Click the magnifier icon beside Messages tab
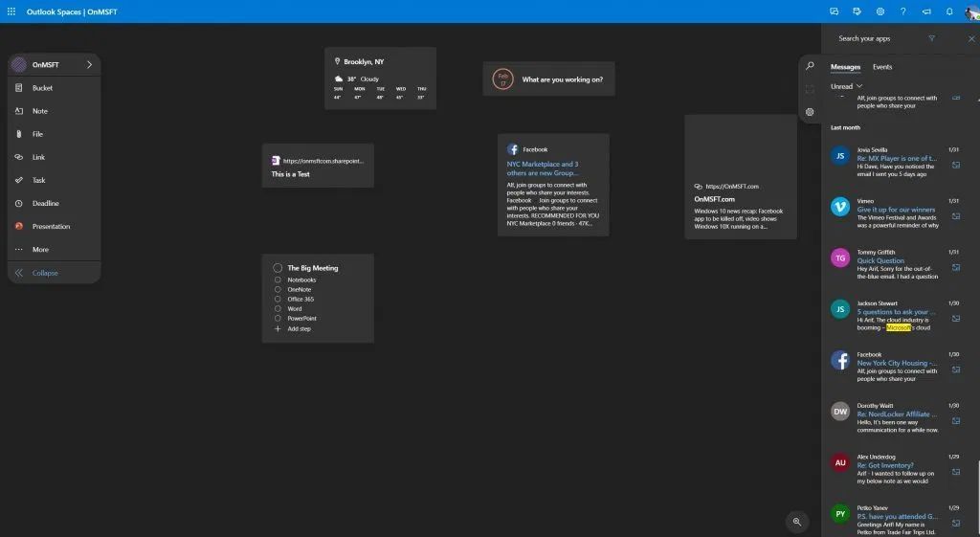 [810, 66]
